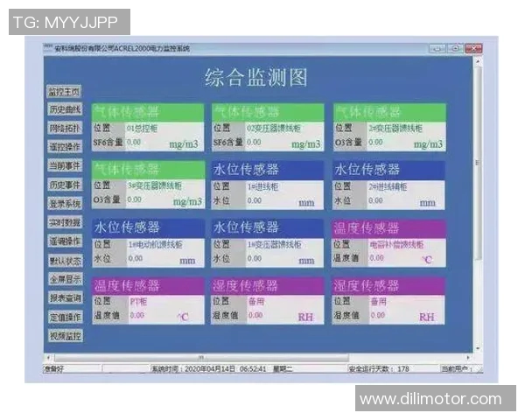
Task: Click the 监控主页 sidebar button
Action: pyautogui.click(x=64, y=91)
